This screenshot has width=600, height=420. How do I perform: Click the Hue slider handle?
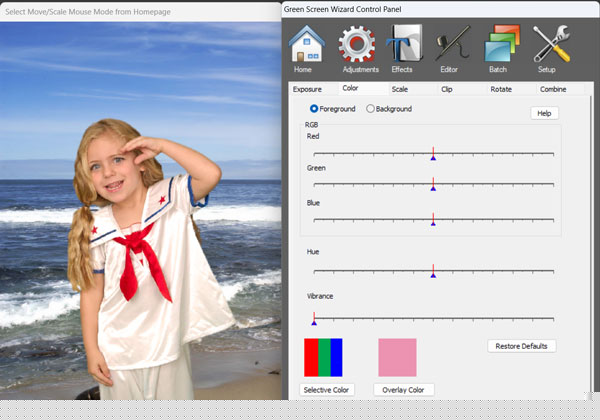pos(433,271)
